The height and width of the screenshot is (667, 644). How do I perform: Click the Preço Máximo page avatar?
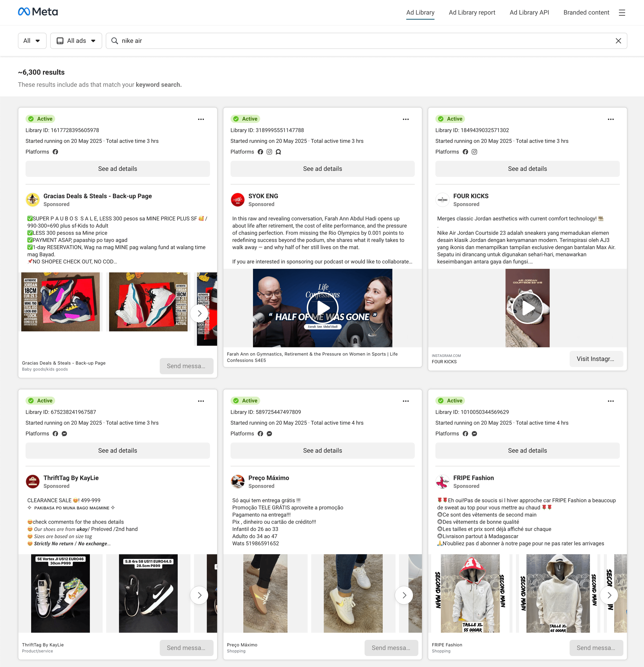coord(237,481)
